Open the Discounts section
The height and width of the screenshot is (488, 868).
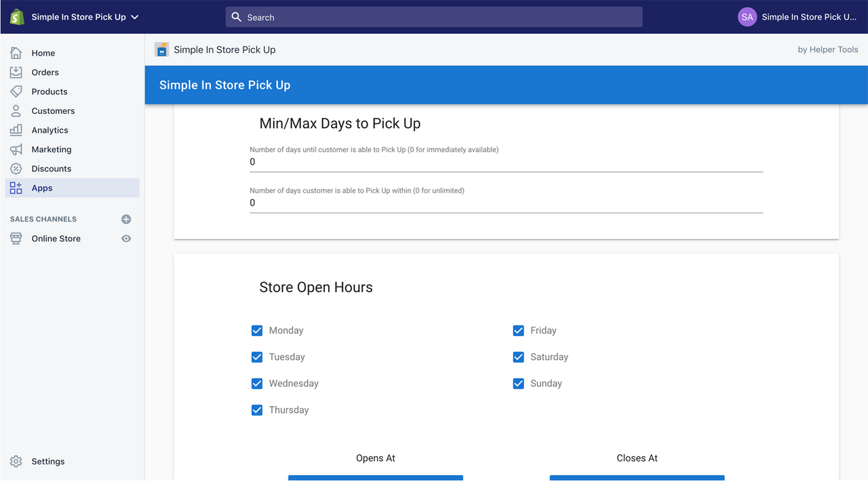click(x=16, y=168)
